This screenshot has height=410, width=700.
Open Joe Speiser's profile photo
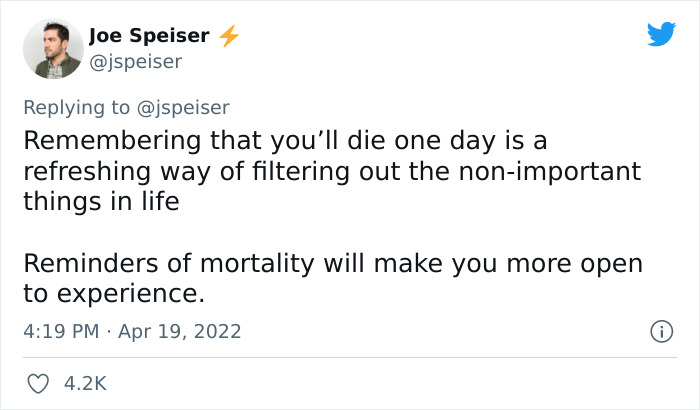tap(51, 49)
